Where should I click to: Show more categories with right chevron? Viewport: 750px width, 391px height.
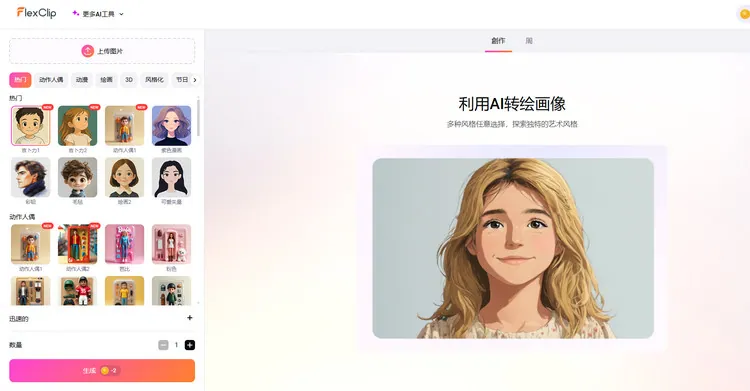pos(195,80)
